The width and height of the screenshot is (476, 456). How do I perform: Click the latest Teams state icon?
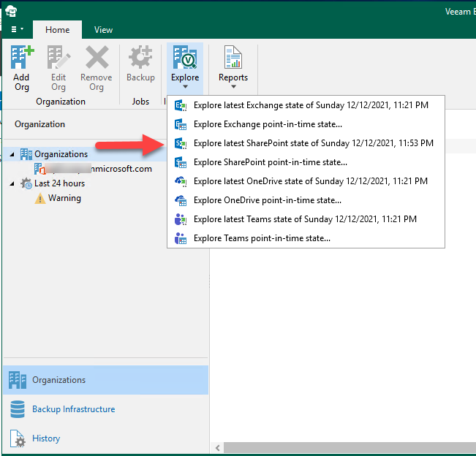coord(181,219)
